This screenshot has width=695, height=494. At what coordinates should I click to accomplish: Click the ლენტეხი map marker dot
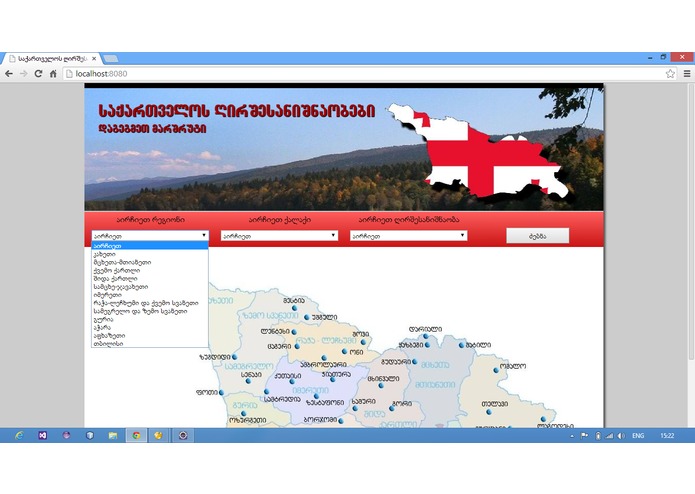(294, 332)
